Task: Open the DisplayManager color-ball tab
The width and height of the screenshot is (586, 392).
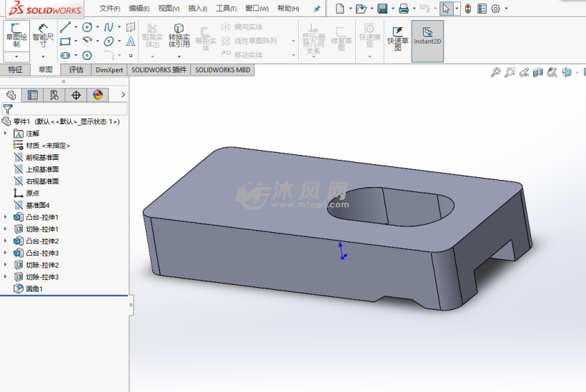Action: tap(98, 95)
